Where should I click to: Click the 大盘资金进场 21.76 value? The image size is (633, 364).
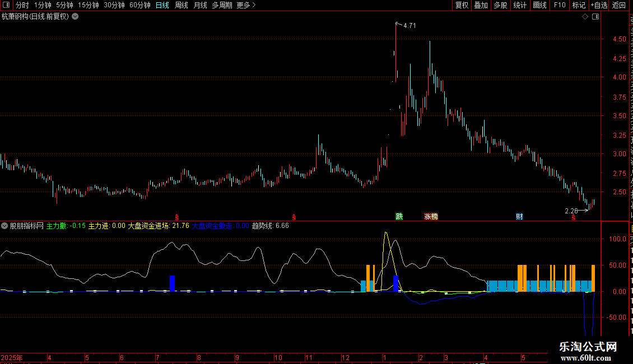click(159, 226)
